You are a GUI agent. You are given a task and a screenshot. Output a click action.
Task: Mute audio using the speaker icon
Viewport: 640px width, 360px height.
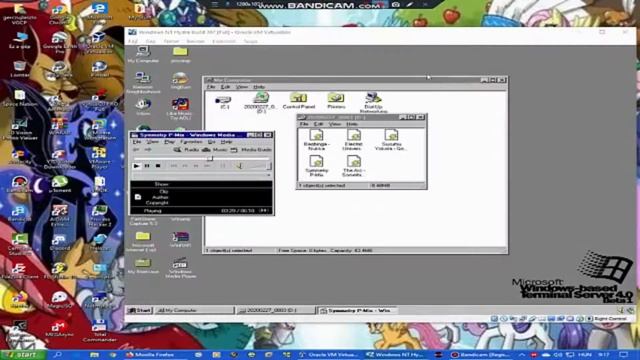pos(240,166)
